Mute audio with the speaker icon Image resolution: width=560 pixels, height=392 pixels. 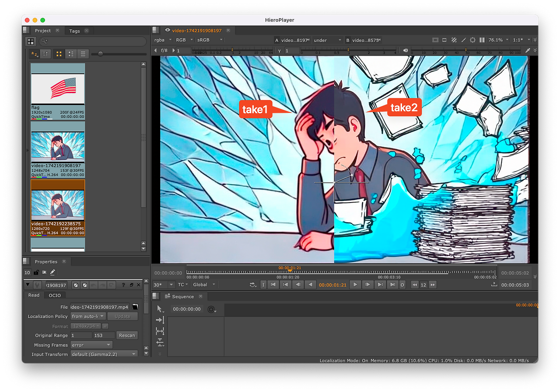406,50
